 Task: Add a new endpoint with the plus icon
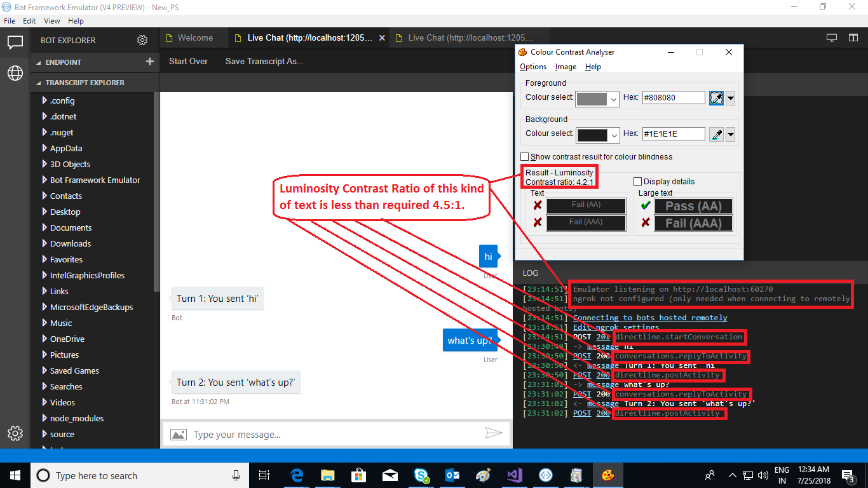point(149,62)
